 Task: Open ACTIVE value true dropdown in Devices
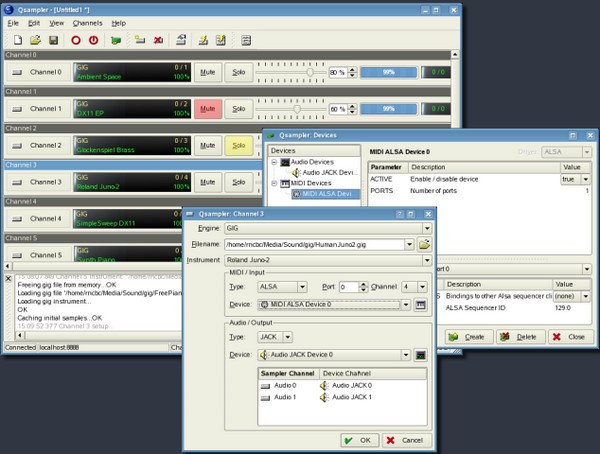coord(585,179)
